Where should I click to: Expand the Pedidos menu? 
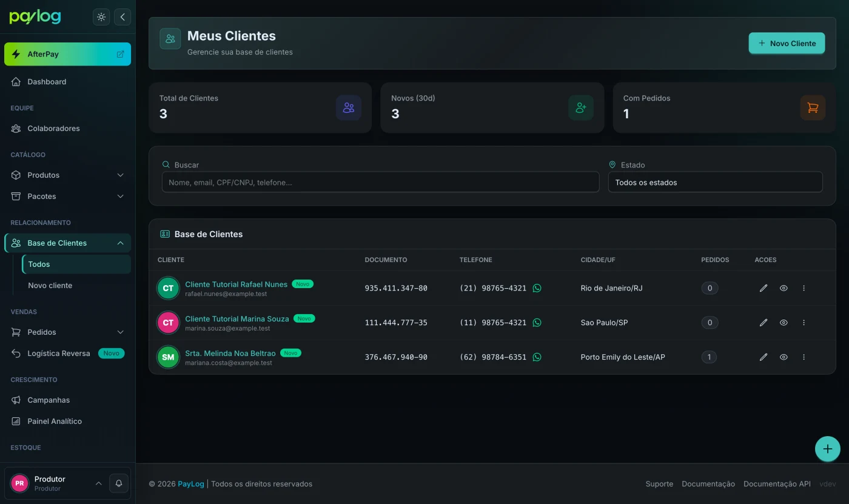tap(67, 332)
